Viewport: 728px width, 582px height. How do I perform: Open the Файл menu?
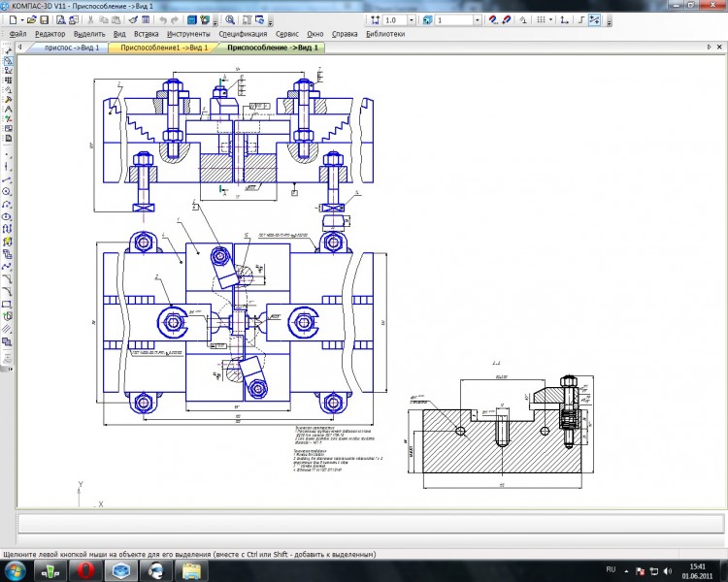tap(18, 34)
